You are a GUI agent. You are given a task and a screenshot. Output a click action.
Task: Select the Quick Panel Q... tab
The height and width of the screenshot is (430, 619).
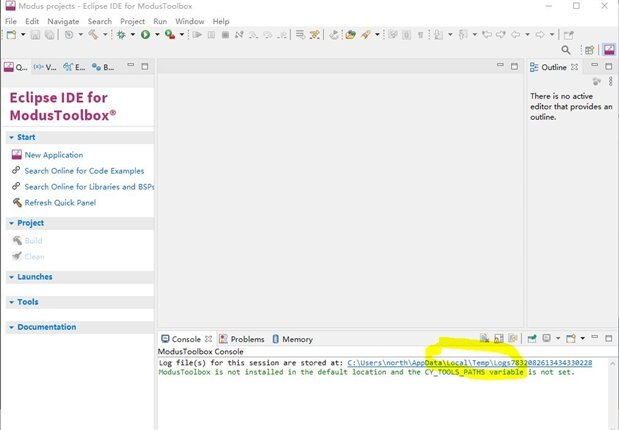[16, 67]
